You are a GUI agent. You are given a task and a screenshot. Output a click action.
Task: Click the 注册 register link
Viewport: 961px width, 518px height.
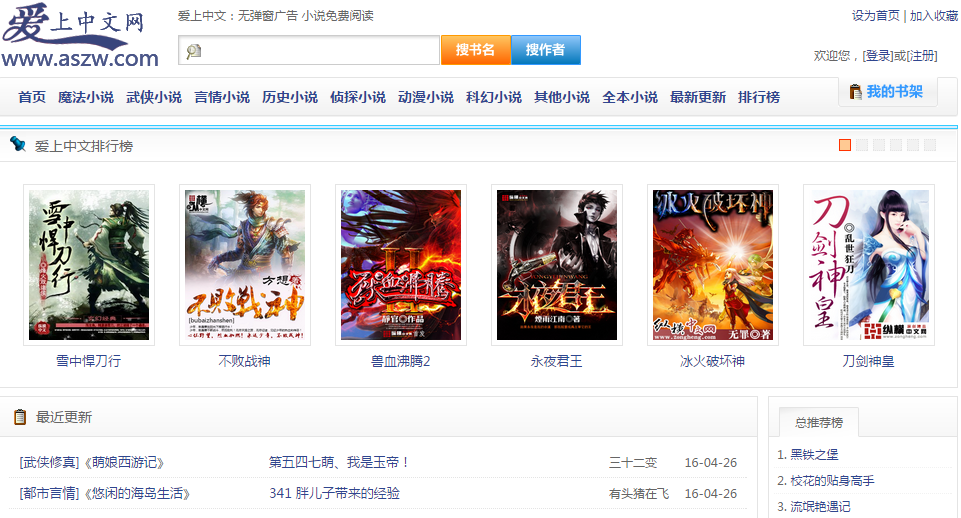922,56
